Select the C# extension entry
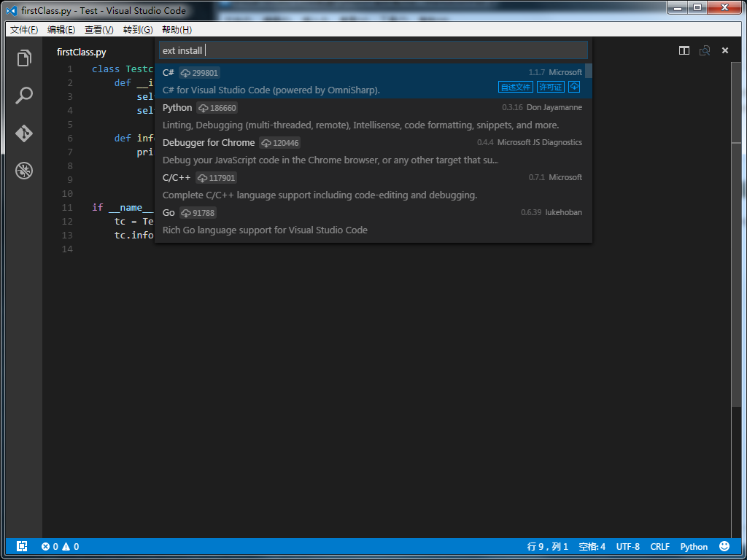The height and width of the screenshot is (560, 747). pos(373,81)
